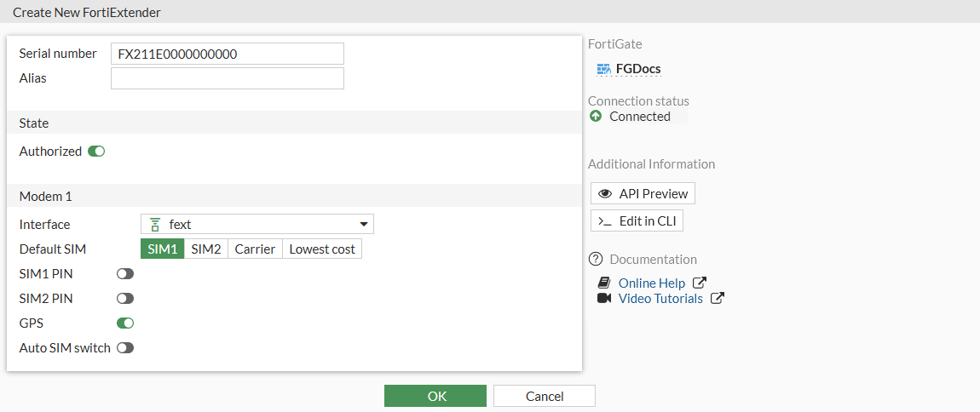980x412 pixels.
Task: Click the Video Tutorials camera icon
Action: click(604, 298)
